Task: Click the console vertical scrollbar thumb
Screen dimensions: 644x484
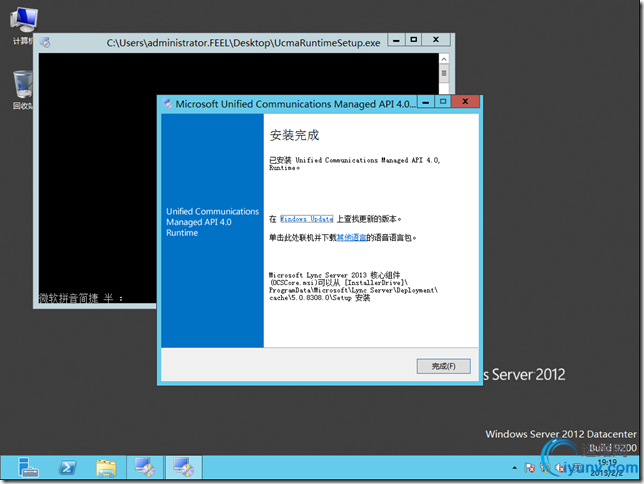Action: point(444,74)
